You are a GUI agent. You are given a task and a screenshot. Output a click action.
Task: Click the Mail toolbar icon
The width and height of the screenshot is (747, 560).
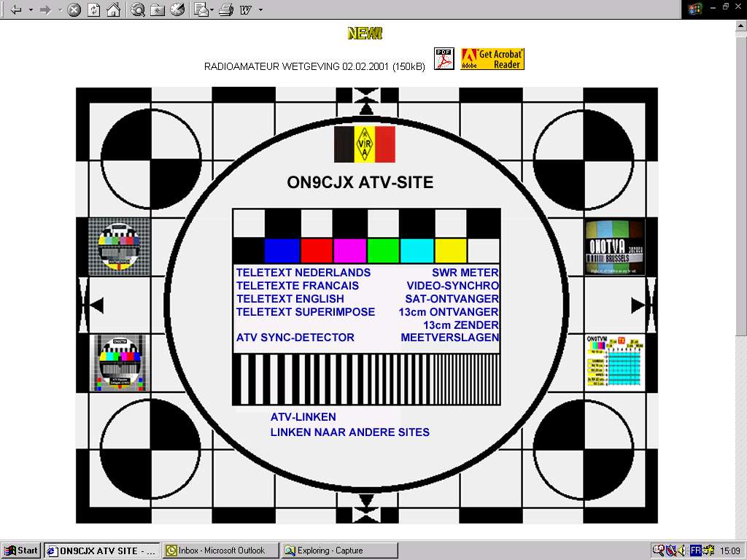[x=201, y=9]
